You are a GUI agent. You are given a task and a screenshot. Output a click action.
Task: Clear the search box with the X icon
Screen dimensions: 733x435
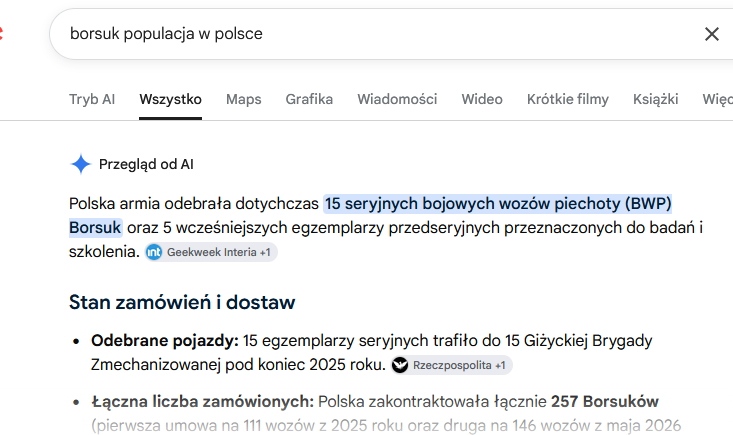coord(711,34)
